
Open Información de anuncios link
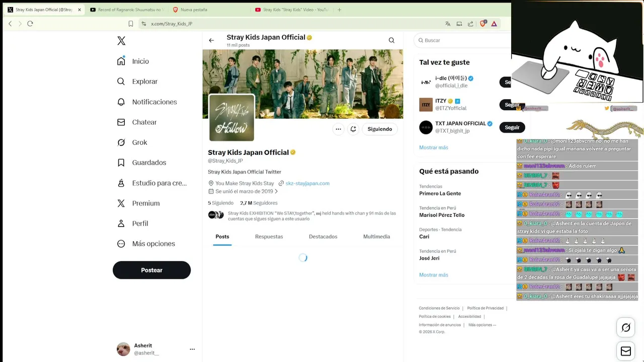coord(440,325)
